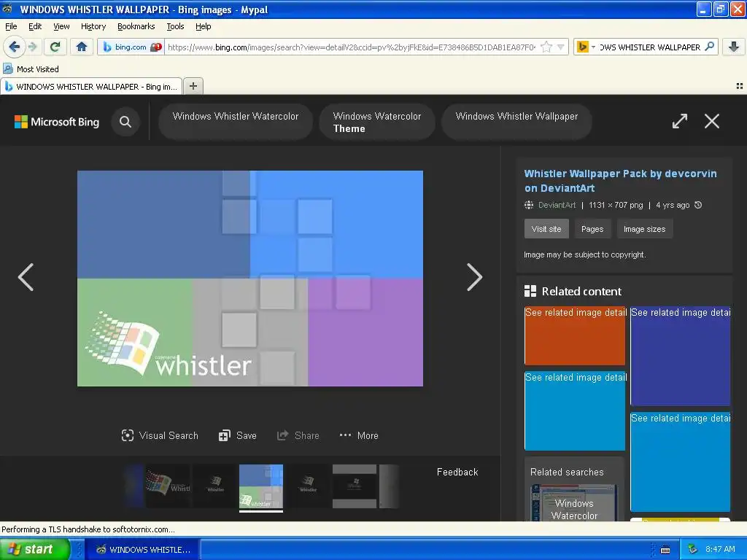Open the Windows start menu
This screenshot has height=560, width=747.
pos(34,549)
